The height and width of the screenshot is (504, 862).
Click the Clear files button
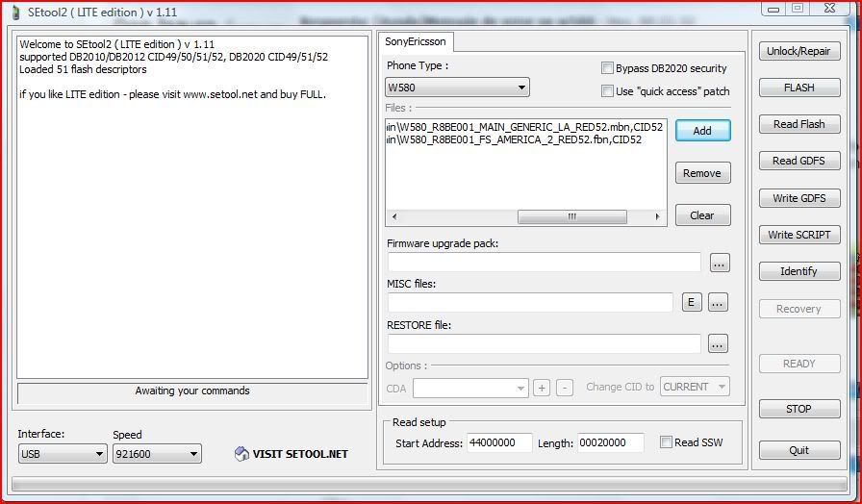tap(702, 215)
